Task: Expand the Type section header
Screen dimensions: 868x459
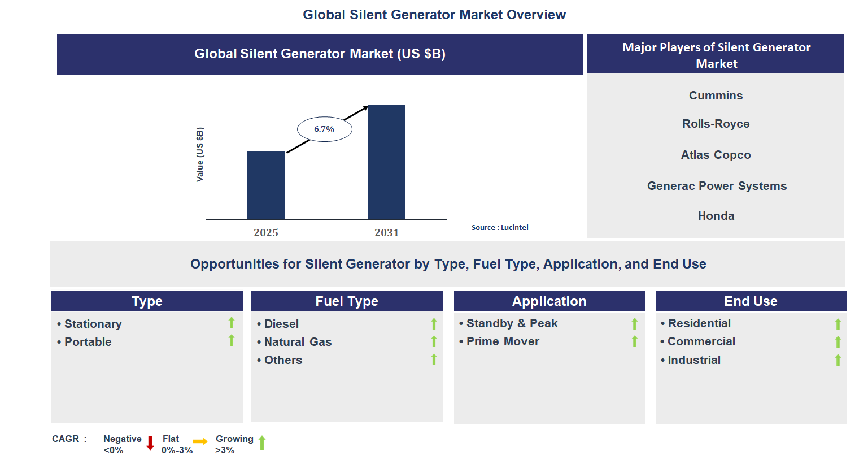Action: tap(147, 301)
